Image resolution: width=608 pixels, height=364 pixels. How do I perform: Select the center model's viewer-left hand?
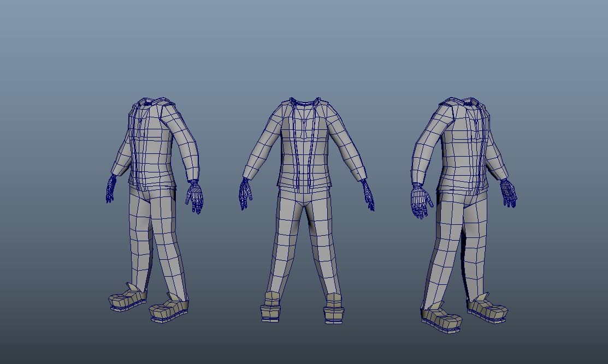[x=245, y=194]
